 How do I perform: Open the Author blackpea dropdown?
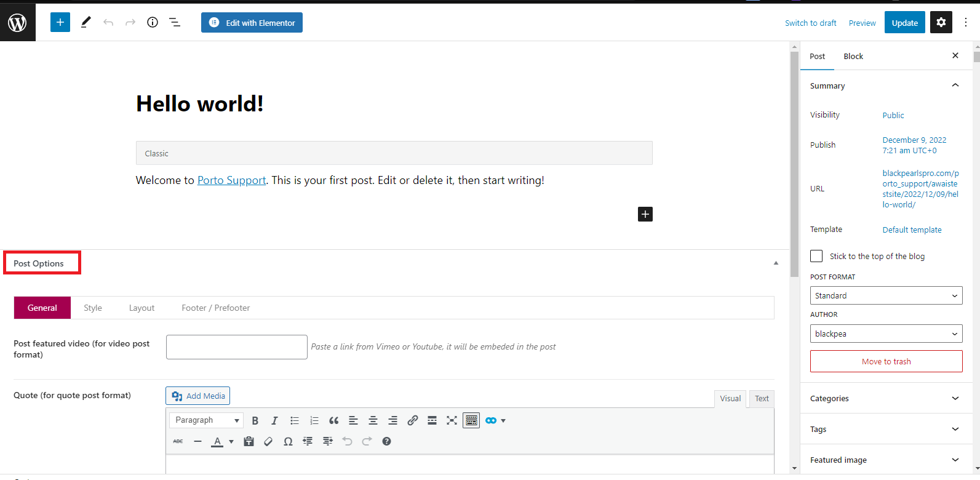[886, 334]
